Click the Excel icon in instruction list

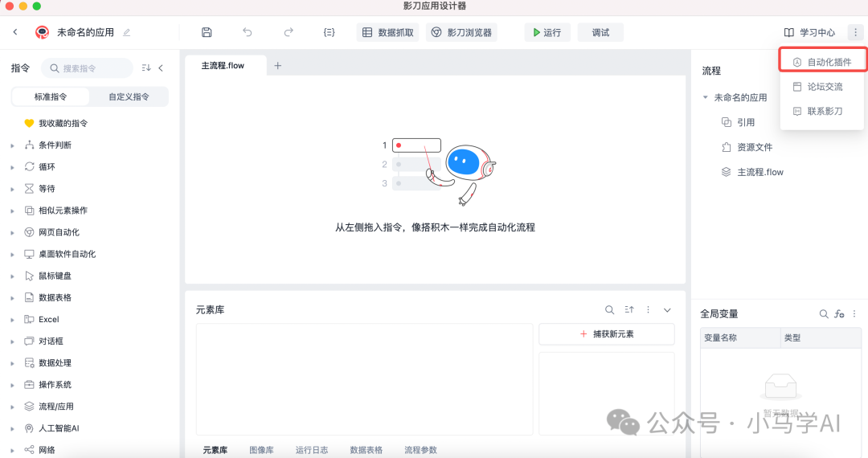(x=30, y=319)
